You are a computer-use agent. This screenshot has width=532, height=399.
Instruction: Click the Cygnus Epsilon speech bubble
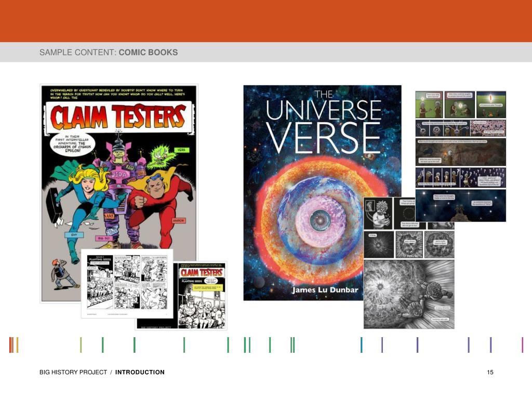tap(72, 143)
